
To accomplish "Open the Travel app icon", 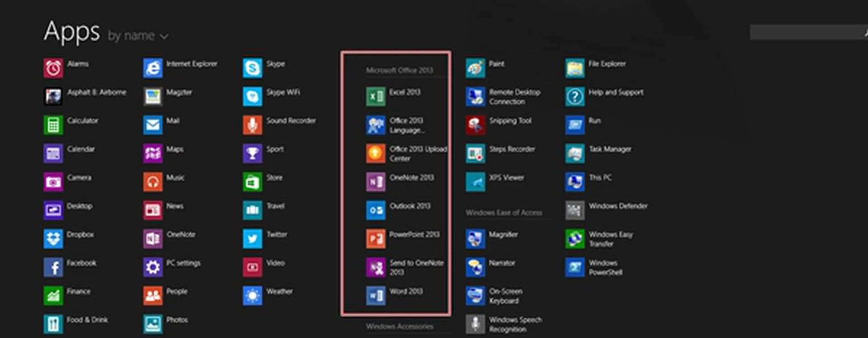I will pos(252,210).
